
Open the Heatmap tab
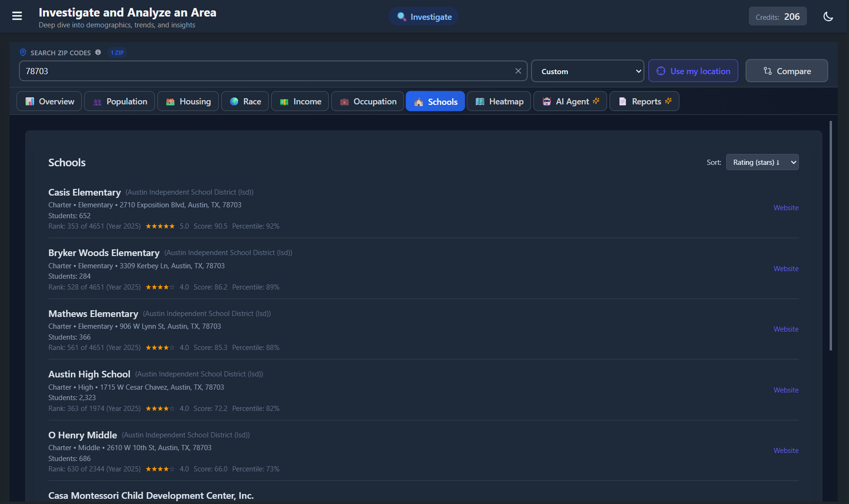coord(499,102)
